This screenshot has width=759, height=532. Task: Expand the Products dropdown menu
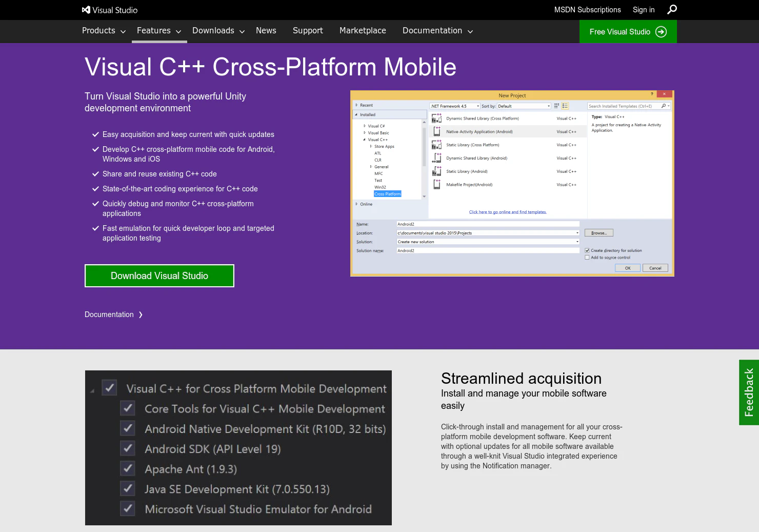pos(104,31)
